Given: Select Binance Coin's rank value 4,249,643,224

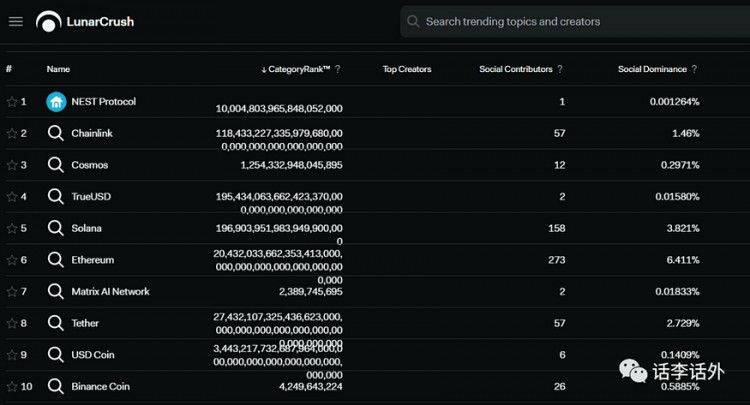Looking at the screenshot, I should coord(311,386).
